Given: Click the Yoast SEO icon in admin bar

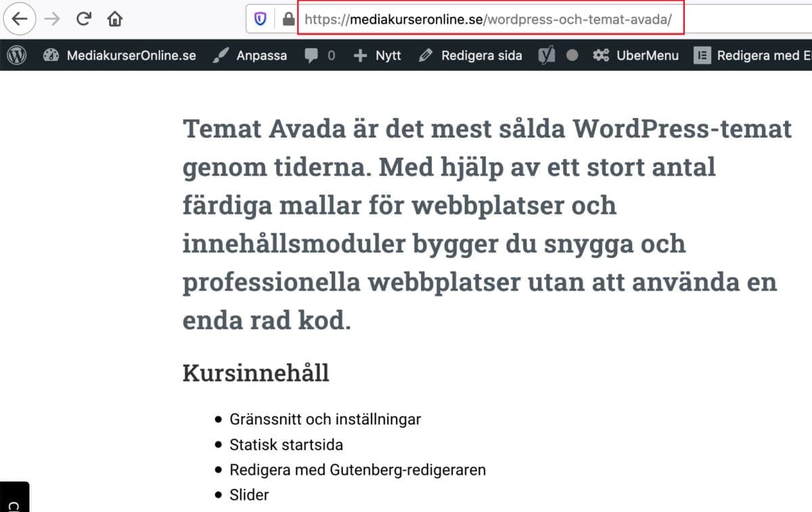Looking at the screenshot, I should [x=547, y=56].
